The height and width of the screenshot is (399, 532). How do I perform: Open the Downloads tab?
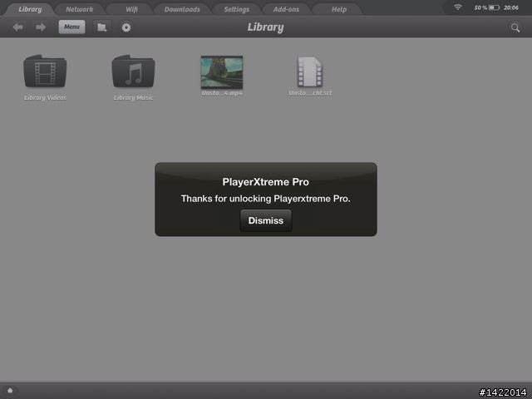click(182, 9)
